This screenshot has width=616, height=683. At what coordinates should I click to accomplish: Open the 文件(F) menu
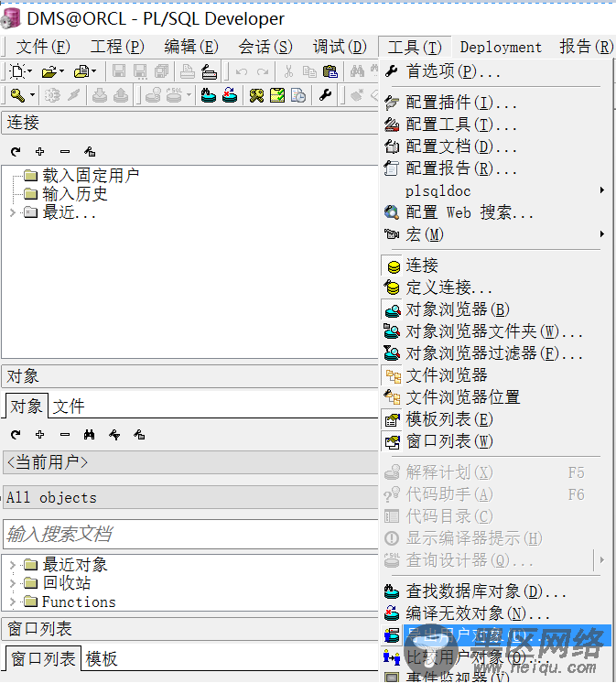(43, 47)
